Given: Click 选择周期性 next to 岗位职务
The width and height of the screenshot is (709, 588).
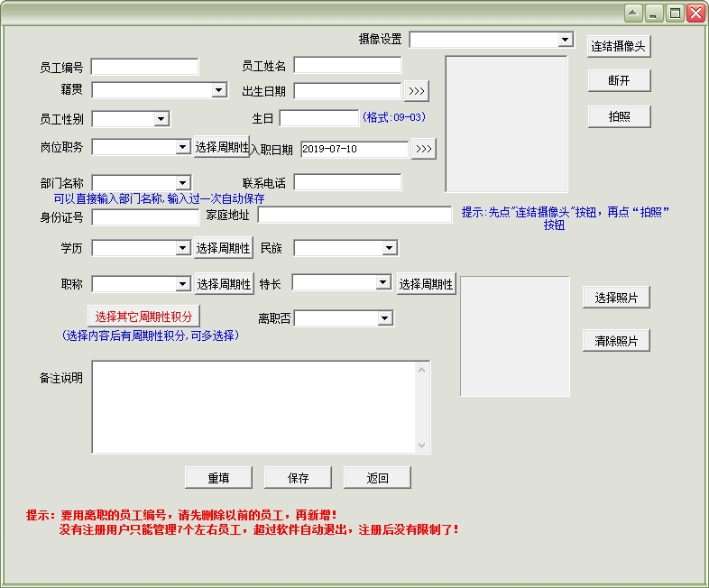Looking at the screenshot, I should (222, 147).
